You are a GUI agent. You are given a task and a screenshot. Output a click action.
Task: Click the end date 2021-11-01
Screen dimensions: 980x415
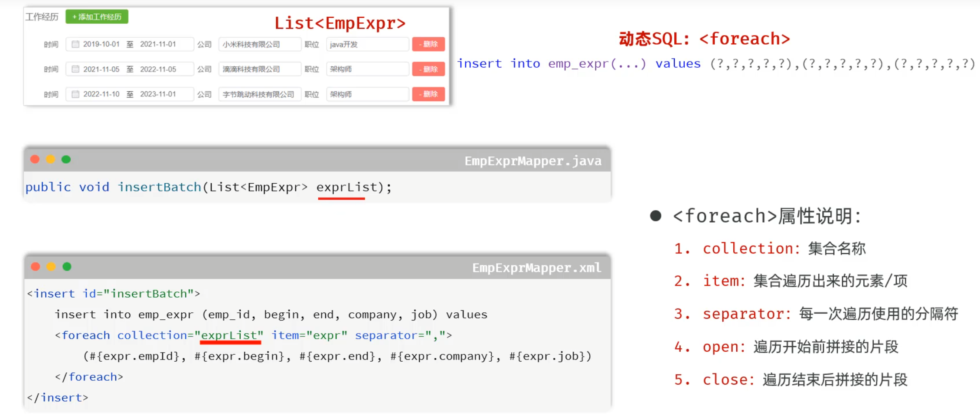(158, 44)
